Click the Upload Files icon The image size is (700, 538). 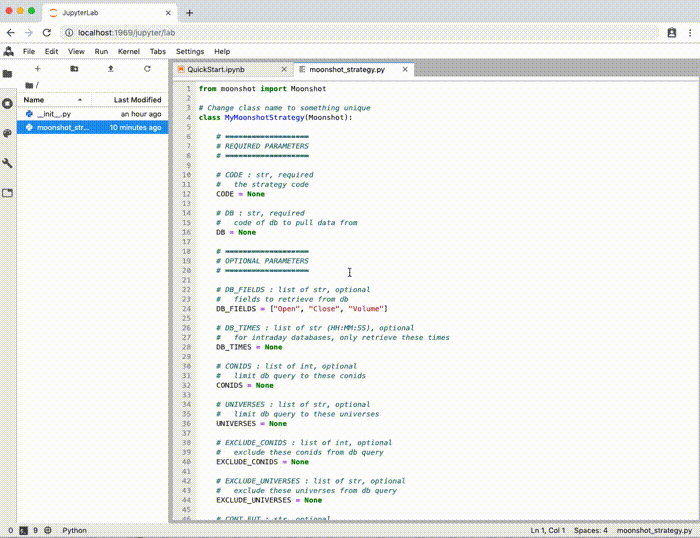point(110,69)
